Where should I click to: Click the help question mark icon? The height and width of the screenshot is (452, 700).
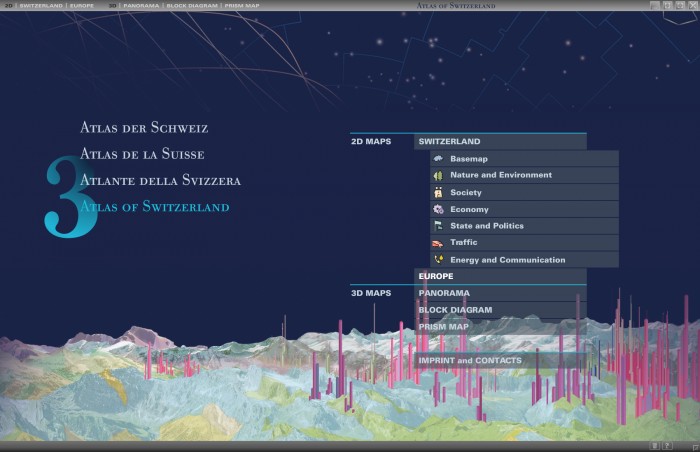click(x=667, y=446)
